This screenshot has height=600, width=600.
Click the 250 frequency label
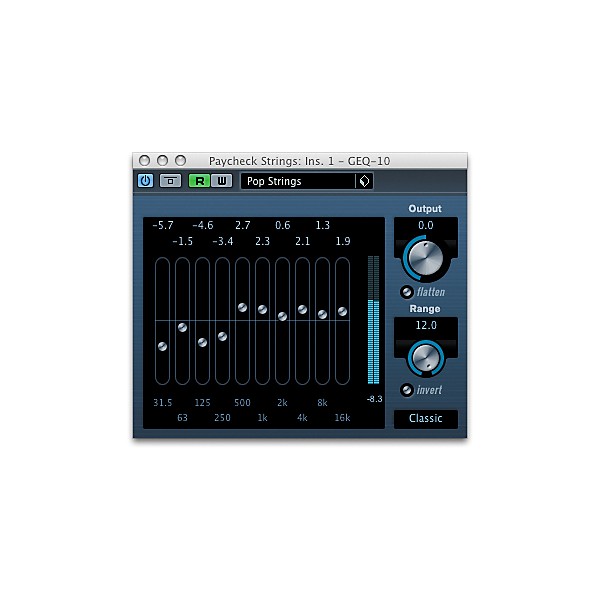click(222, 418)
